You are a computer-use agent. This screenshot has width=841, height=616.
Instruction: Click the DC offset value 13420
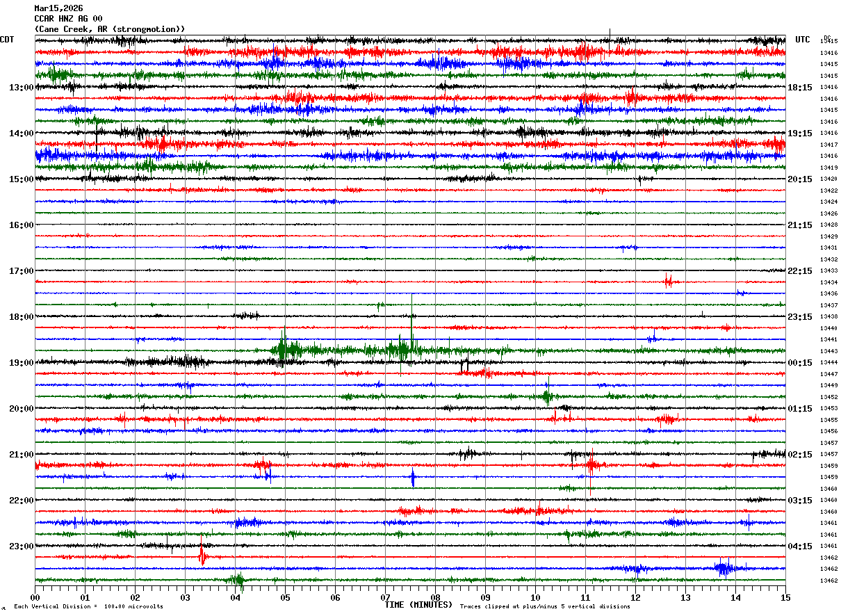point(828,179)
